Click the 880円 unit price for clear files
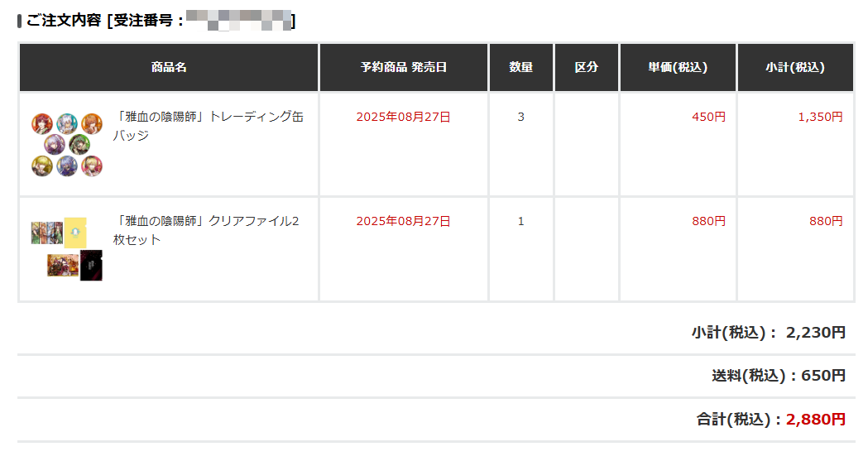Screen dimensions: 868x461 708,221
